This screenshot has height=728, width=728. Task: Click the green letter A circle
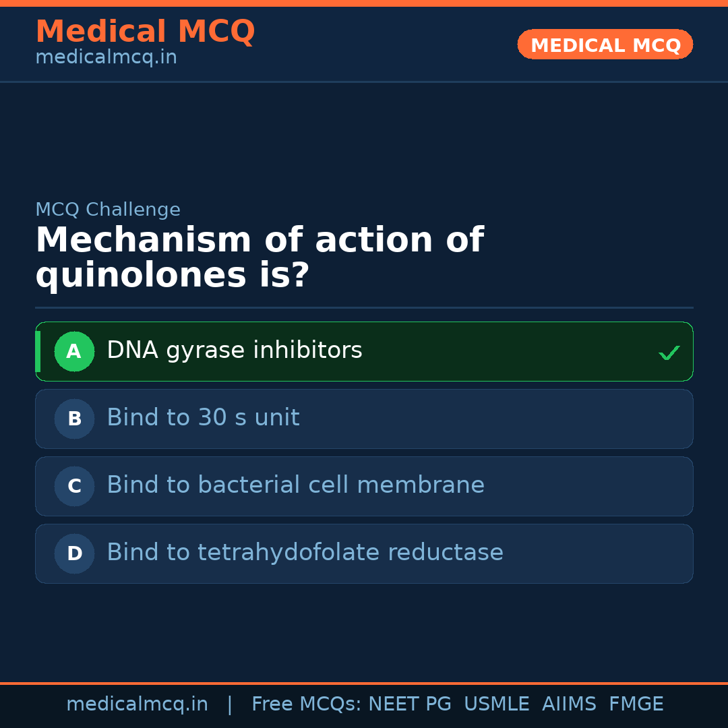coord(74,351)
